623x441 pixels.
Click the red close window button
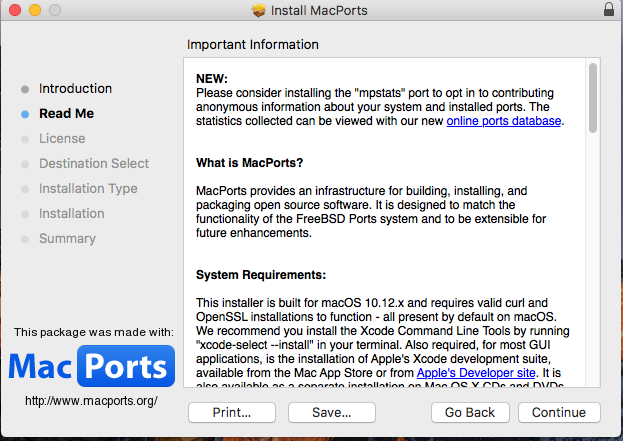click(x=15, y=10)
